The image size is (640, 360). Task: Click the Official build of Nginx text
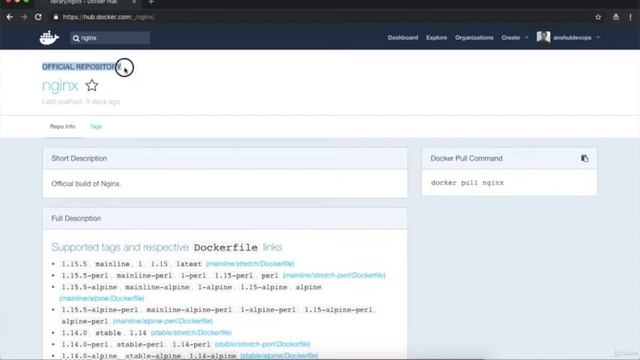86,184
